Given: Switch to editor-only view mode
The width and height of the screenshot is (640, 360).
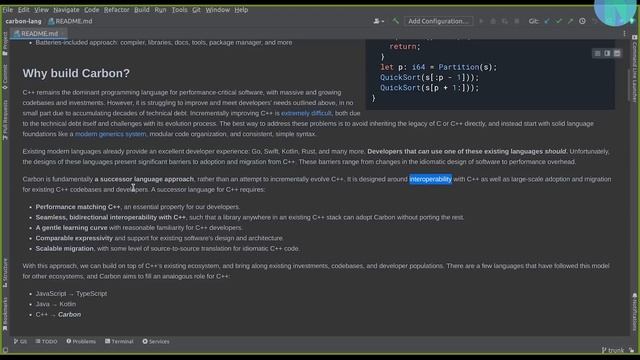Looking at the screenshot, I should tap(597, 53).
